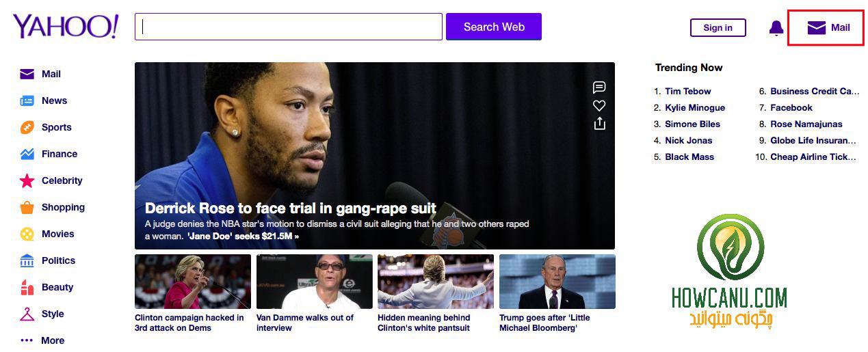The height and width of the screenshot is (352, 868).
Task: Click trending topic Business Credit Ca…
Action: click(x=815, y=91)
